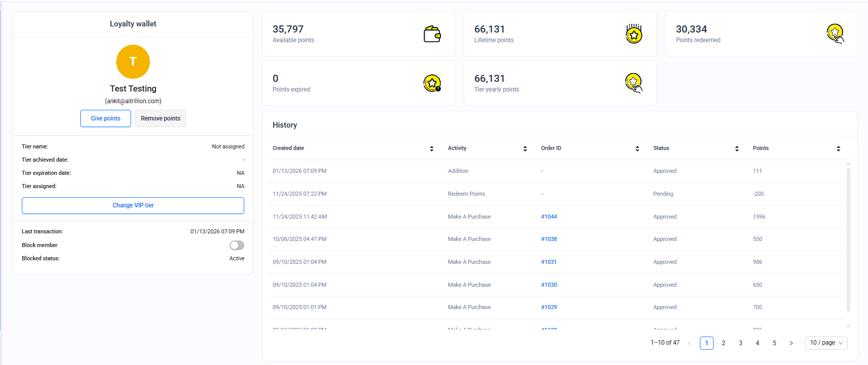Click the Give points button

(x=106, y=118)
